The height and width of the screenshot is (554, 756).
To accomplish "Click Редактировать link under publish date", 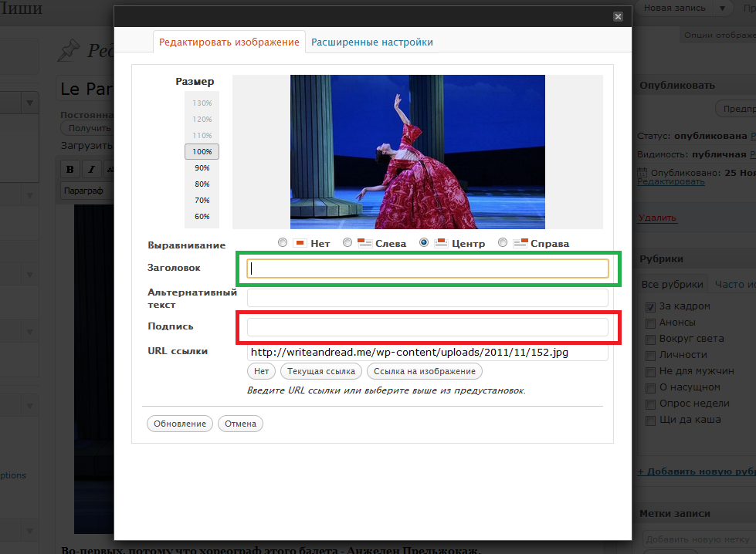I will tap(670, 181).
